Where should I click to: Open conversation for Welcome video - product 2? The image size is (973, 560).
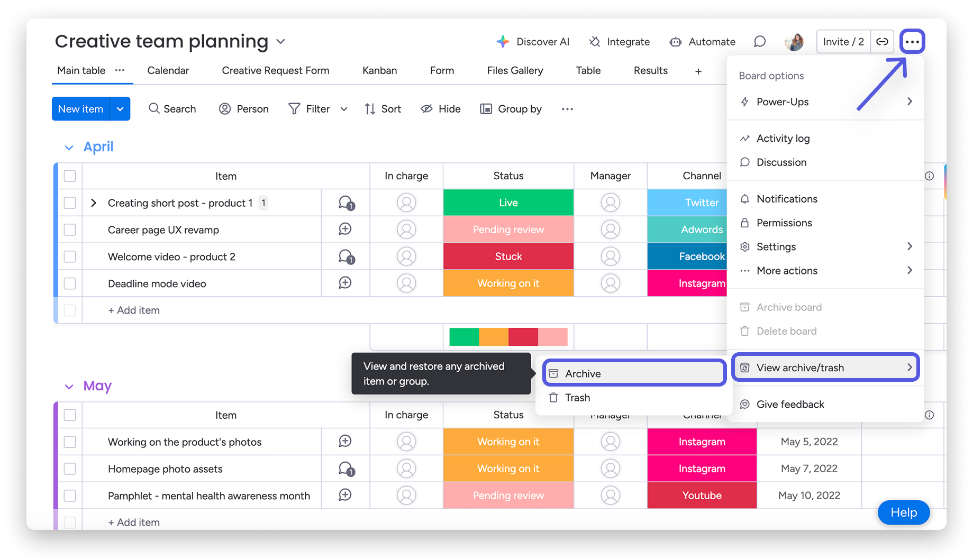coord(346,256)
